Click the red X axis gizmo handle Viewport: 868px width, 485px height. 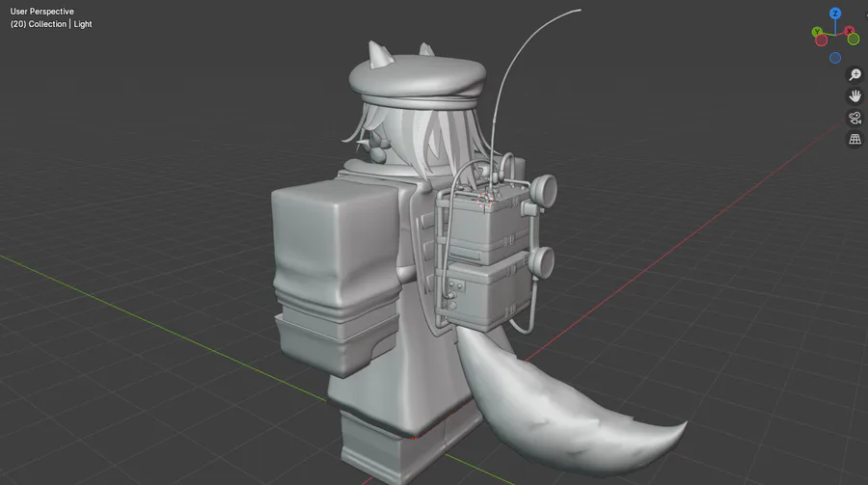coord(849,32)
